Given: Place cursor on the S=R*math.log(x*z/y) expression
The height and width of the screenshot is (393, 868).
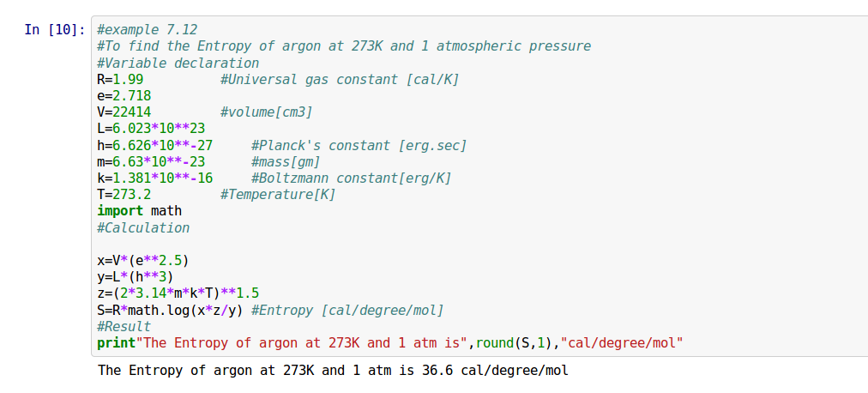Looking at the screenshot, I should [x=170, y=311].
